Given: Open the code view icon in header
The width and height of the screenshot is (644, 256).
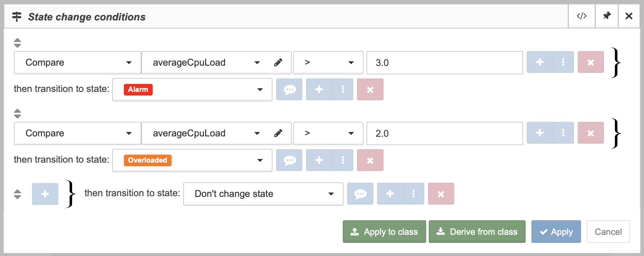Looking at the screenshot, I should click(x=582, y=16).
